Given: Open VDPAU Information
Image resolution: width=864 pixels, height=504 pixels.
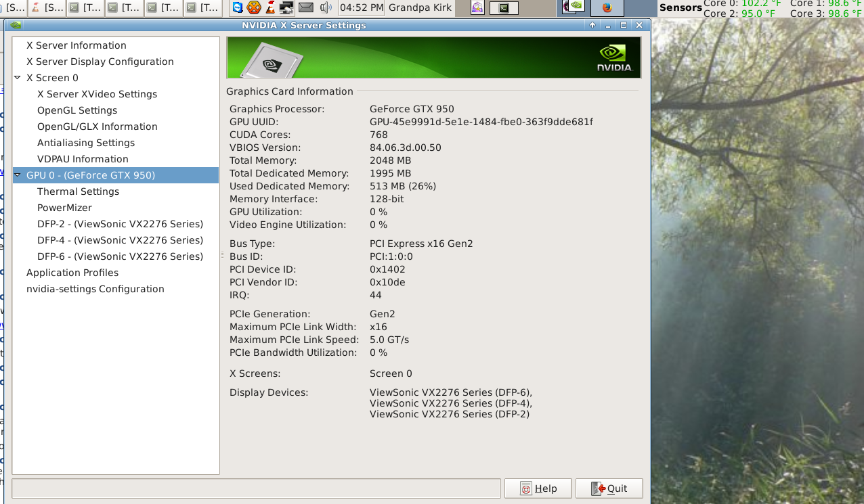Looking at the screenshot, I should tap(83, 159).
